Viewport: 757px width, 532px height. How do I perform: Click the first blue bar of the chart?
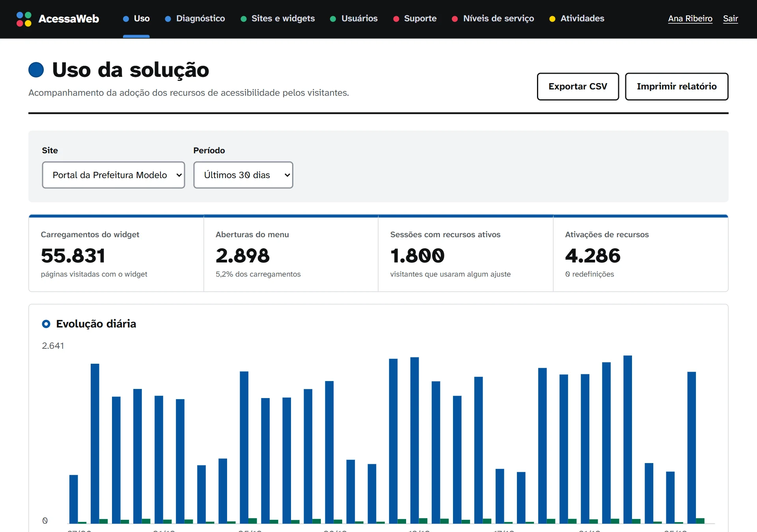(x=74, y=499)
